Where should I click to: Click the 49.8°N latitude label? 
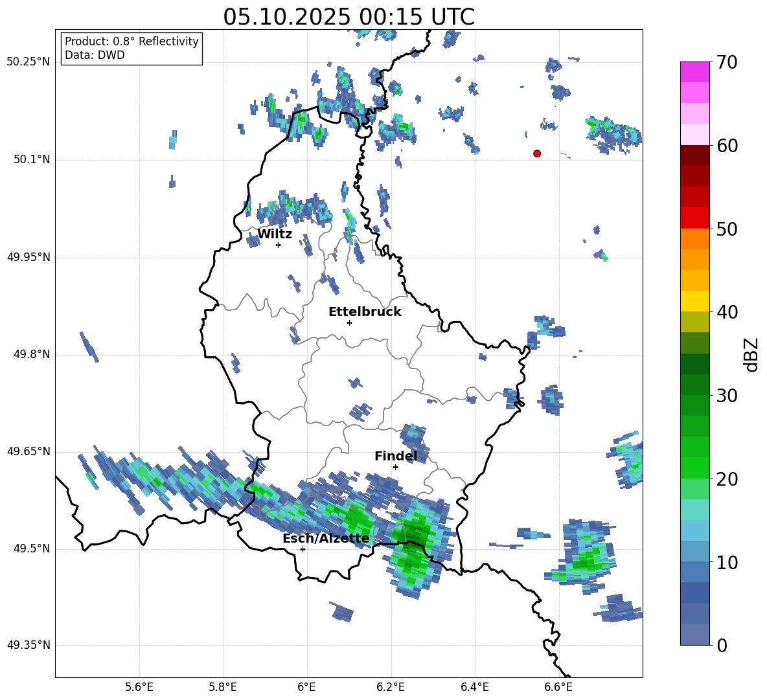32,354
